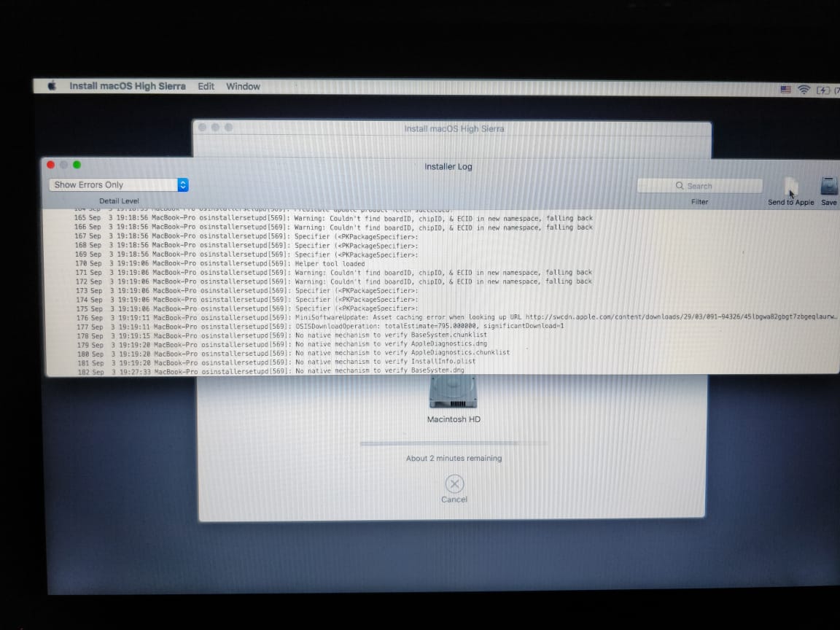The width and height of the screenshot is (840, 630).
Task: Click the installation progress bar
Action: pos(454,443)
